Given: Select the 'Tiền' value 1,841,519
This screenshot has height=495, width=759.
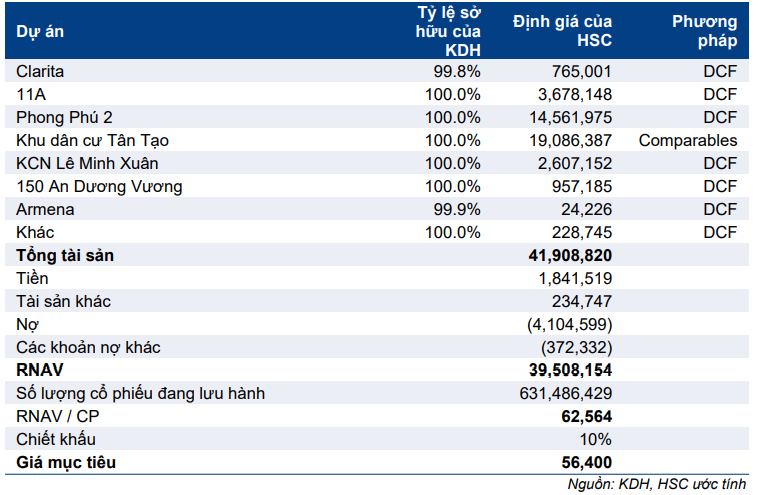Looking at the screenshot, I should (x=573, y=279).
